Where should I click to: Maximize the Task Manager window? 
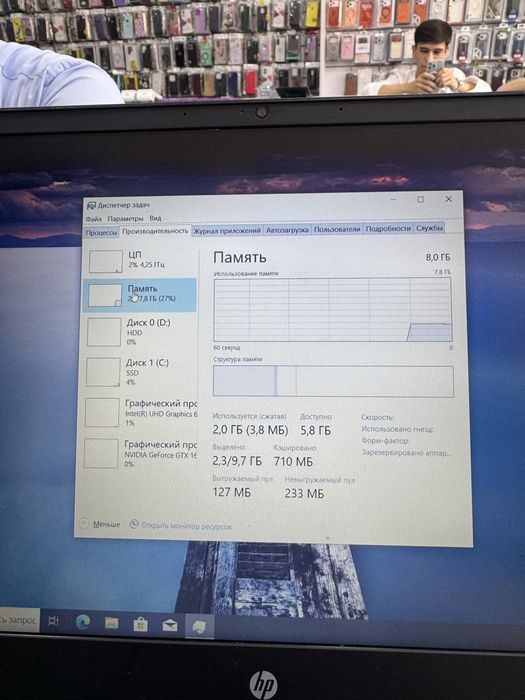pos(421,200)
